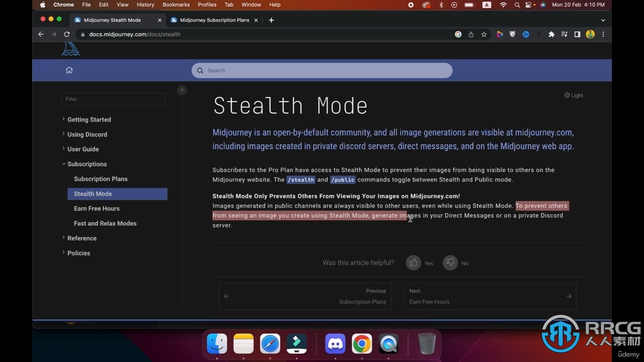Toggle the Chrome side panel icon
The image size is (644, 362).
click(x=577, y=34)
